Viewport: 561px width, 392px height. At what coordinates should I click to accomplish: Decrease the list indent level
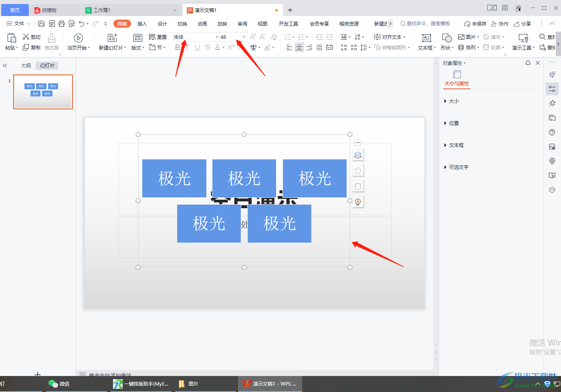(319, 37)
